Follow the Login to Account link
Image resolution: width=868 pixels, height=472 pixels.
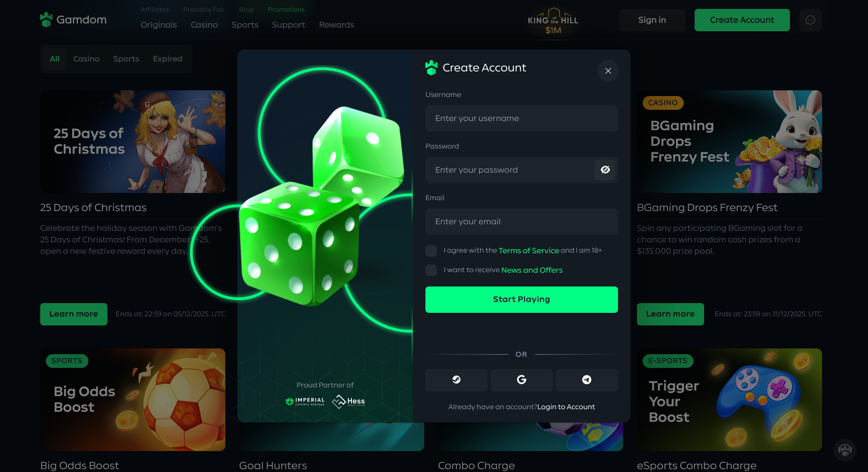click(x=566, y=407)
